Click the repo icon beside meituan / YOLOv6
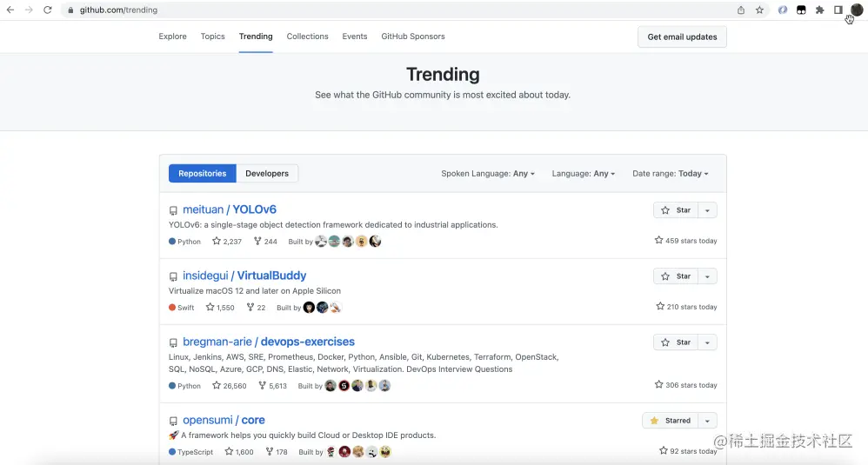The height and width of the screenshot is (465, 868). pyautogui.click(x=173, y=210)
